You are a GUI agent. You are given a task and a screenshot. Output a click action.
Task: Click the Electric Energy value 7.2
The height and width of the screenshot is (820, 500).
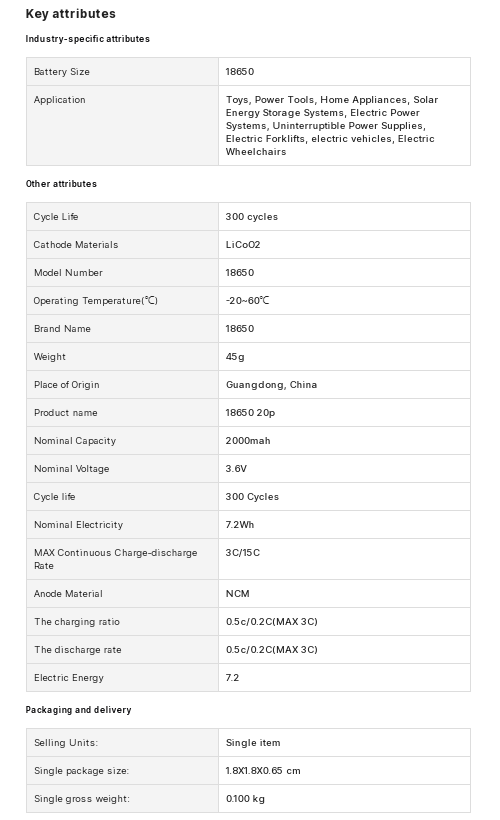coord(232,678)
